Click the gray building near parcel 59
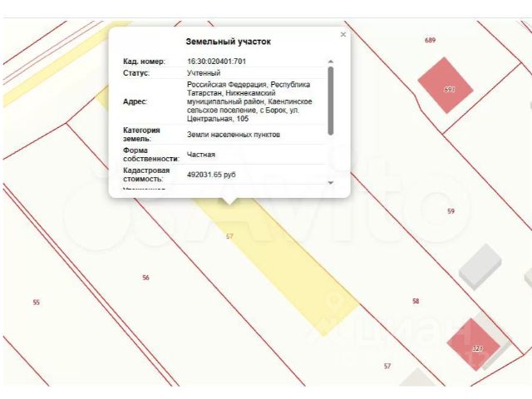 pyautogui.click(x=480, y=267)
